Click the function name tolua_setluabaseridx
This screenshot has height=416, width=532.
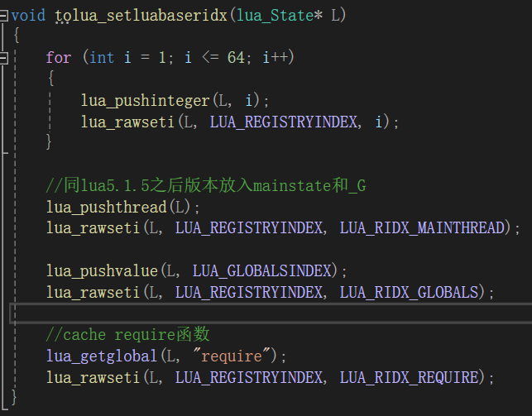141,16
